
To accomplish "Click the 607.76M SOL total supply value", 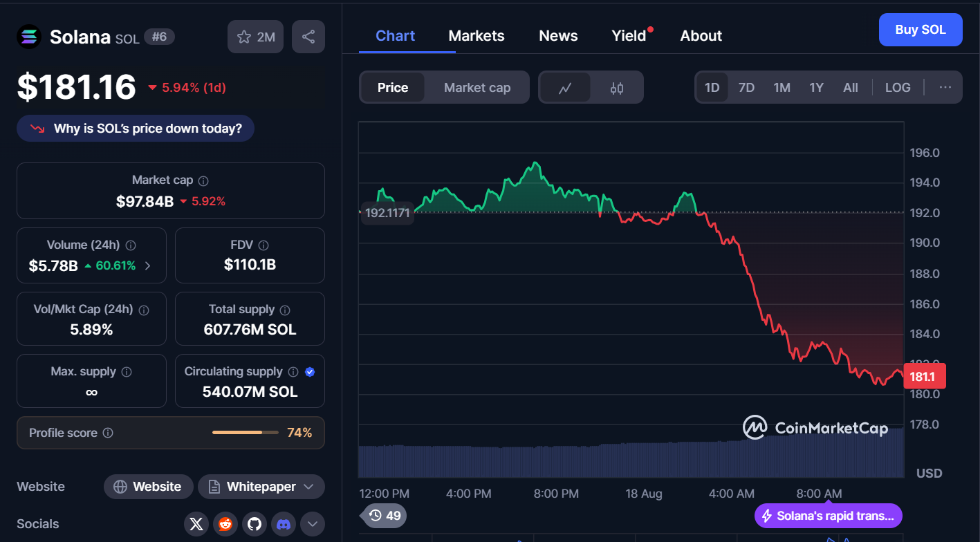I will (x=250, y=330).
